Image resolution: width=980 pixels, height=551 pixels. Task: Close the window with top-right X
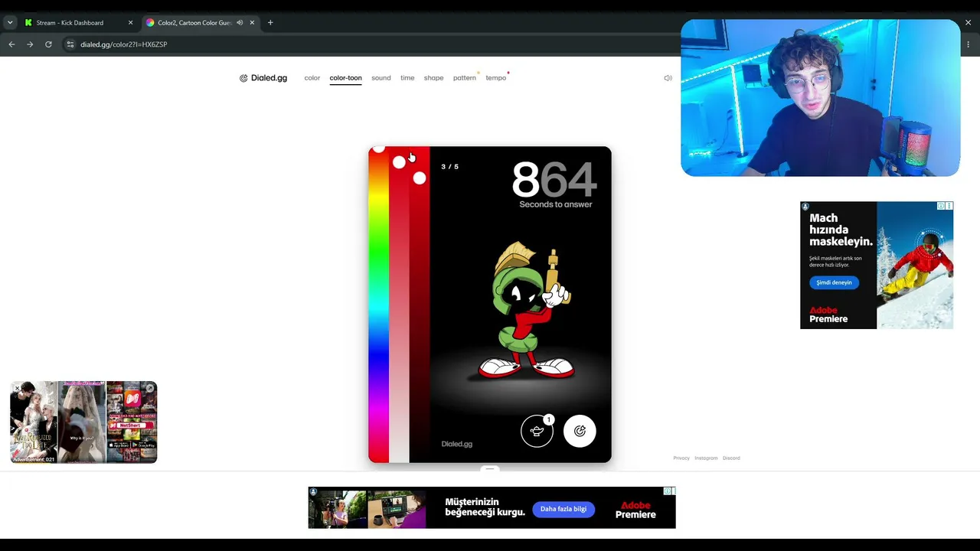(968, 23)
